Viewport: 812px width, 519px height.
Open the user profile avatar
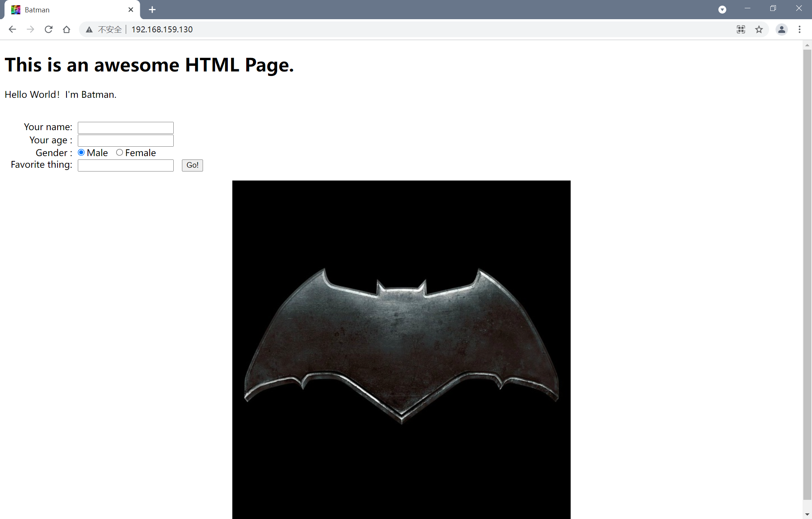point(782,29)
